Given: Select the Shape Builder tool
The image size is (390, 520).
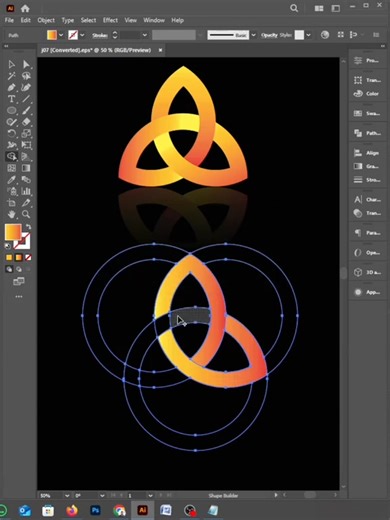Looking at the screenshot, I should tap(12, 157).
